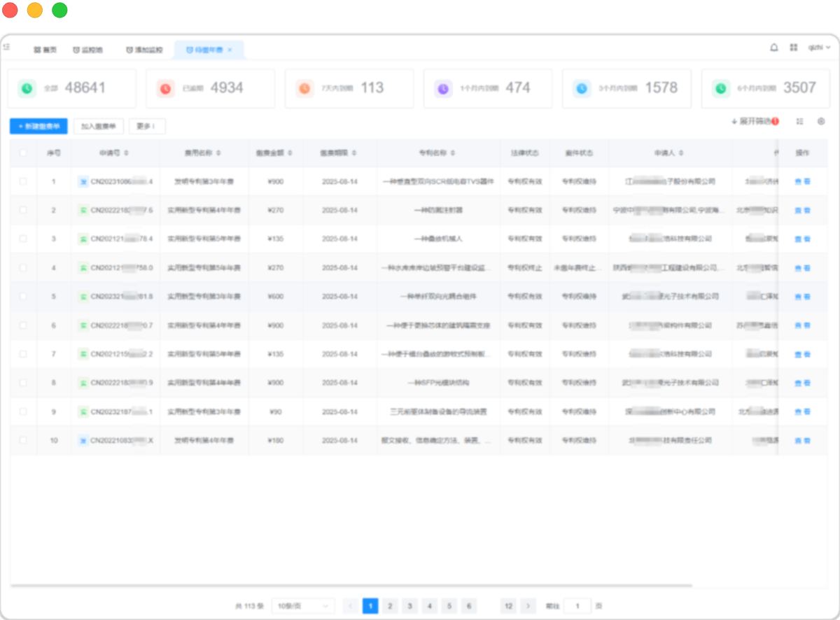Close the 待缴年费 tab with its X
Screen dimensions: 840x620
230,50
